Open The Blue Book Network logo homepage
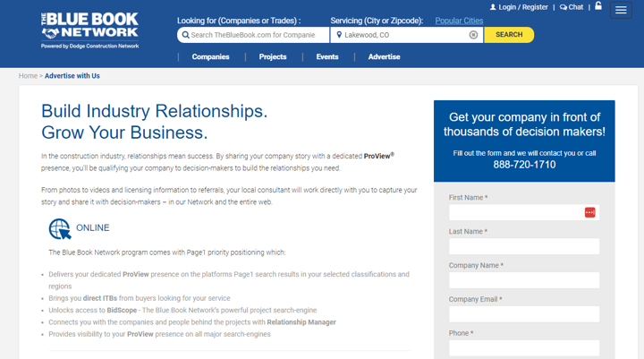644x359 pixels. point(89,30)
